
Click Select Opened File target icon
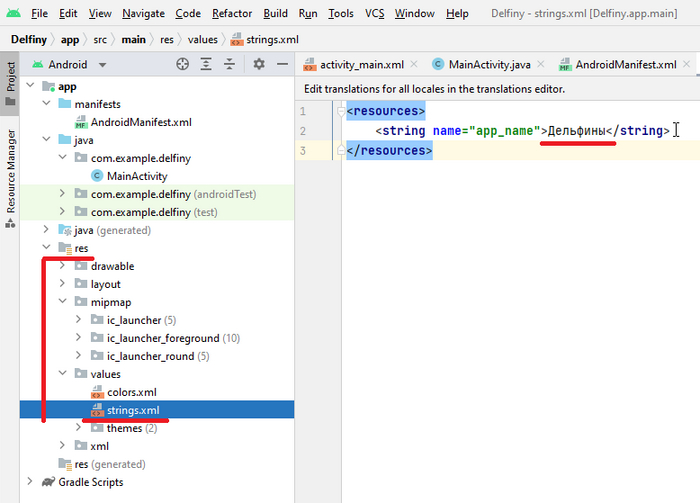pos(182,64)
